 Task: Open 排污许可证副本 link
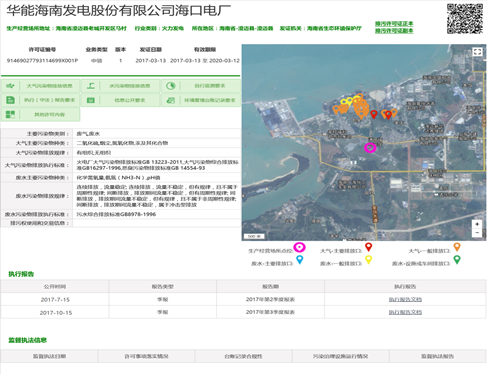click(x=394, y=31)
